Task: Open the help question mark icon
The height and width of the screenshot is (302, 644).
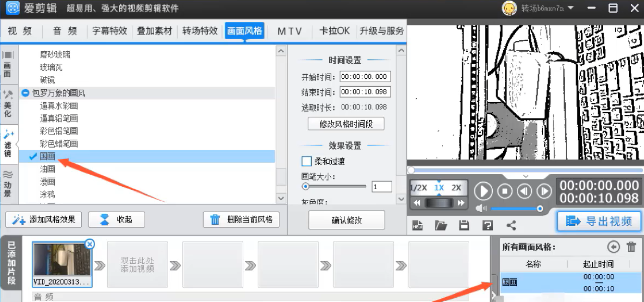Action: click(487, 225)
